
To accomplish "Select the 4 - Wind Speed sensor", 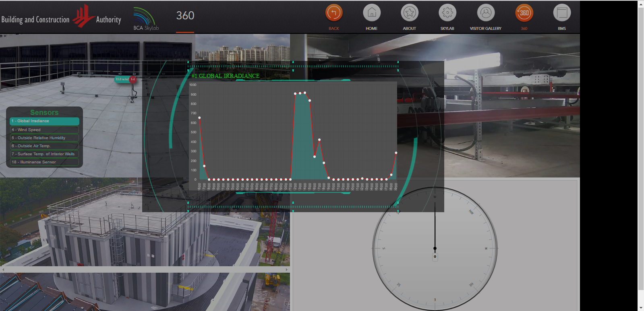I will [44, 130].
